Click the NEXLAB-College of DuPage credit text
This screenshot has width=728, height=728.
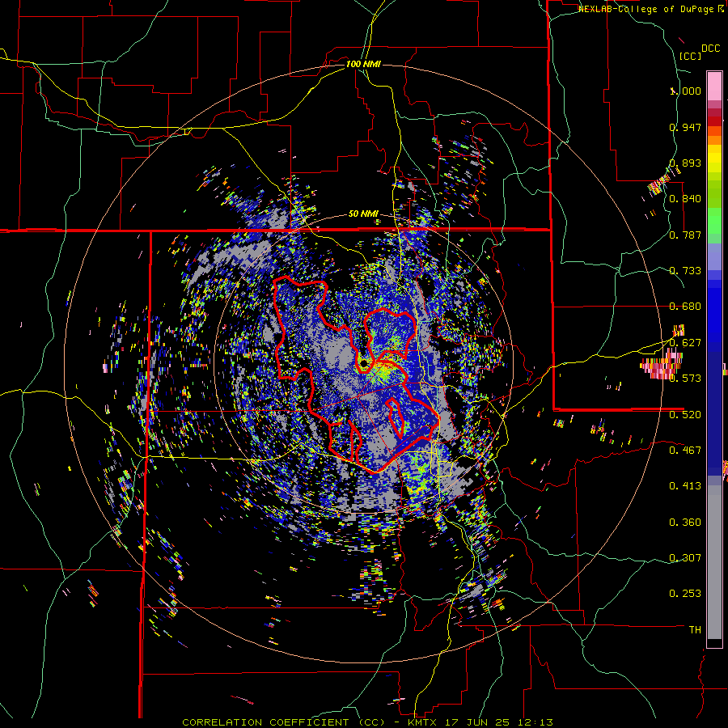[x=645, y=9]
